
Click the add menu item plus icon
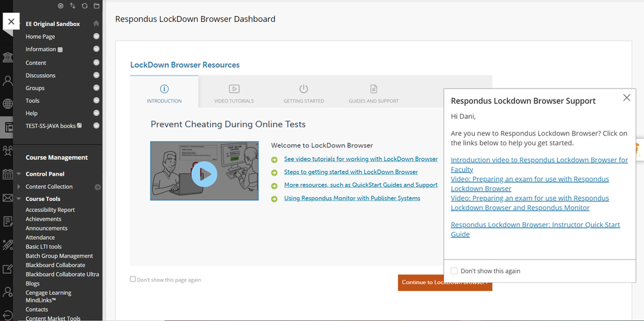point(61,6)
